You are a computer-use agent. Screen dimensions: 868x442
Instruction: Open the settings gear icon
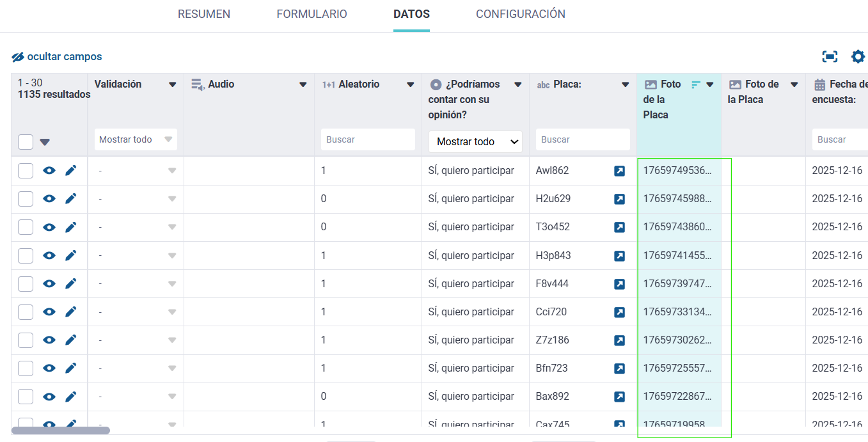(858, 57)
